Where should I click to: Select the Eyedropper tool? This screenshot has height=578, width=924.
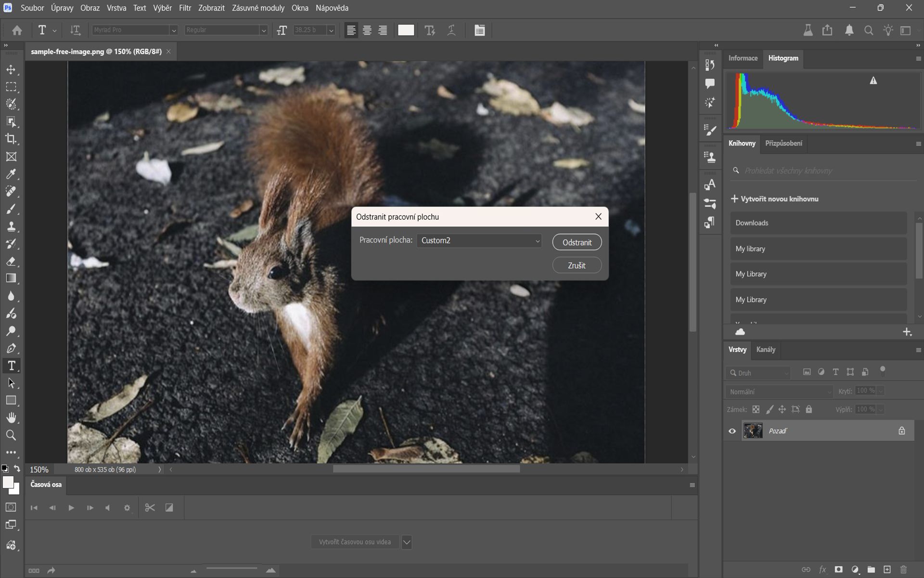tap(12, 174)
